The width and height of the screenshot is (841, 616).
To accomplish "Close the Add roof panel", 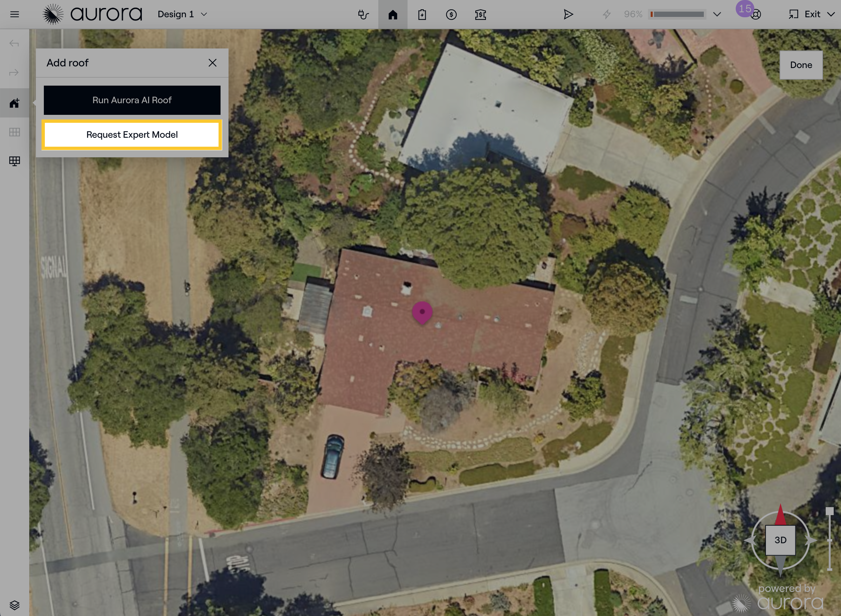I will pyautogui.click(x=212, y=63).
